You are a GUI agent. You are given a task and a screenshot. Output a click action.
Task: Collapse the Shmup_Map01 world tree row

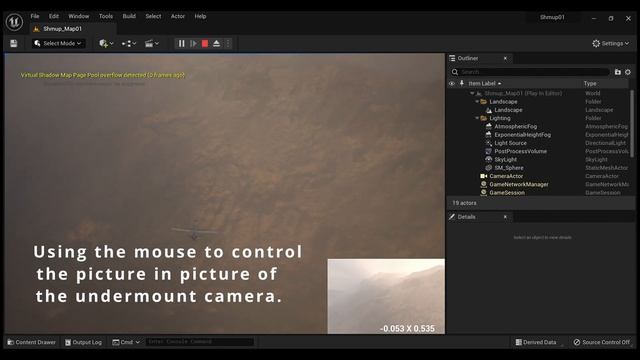[x=472, y=93]
